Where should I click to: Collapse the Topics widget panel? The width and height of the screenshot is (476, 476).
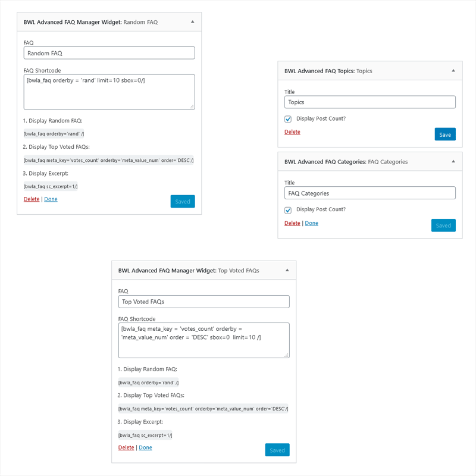pyautogui.click(x=454, y=70)
